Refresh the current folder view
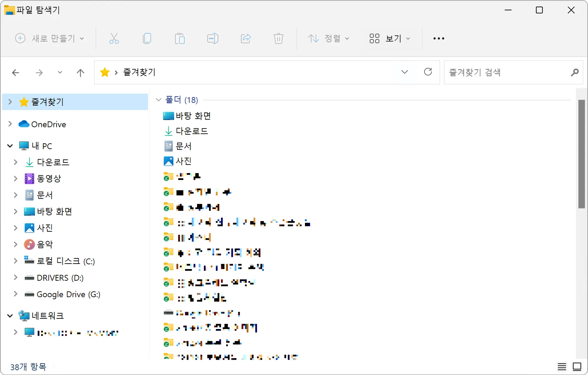This screenshot has width=588, height=375. [428, 72]
